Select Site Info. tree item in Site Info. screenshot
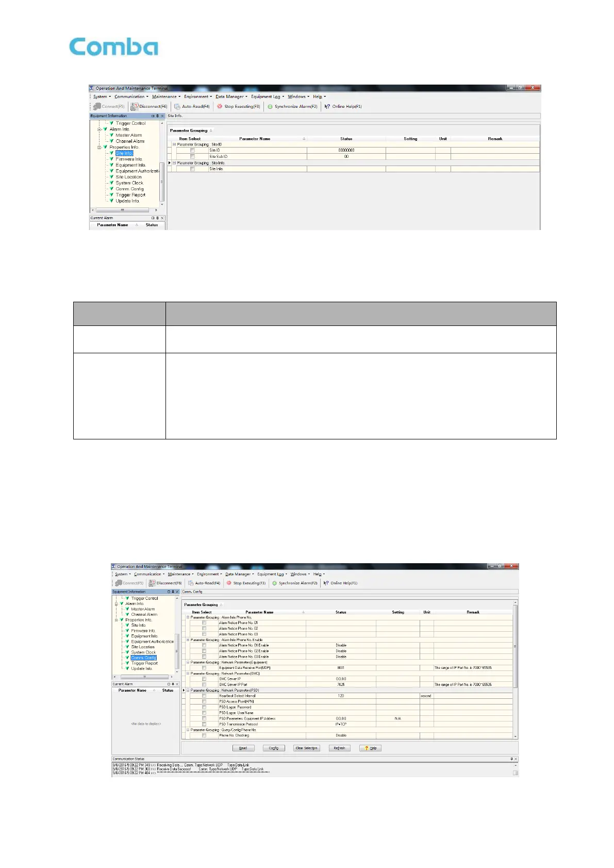Image resolution: width=614 pixels, height=868 pixels. tap(124, 153)
